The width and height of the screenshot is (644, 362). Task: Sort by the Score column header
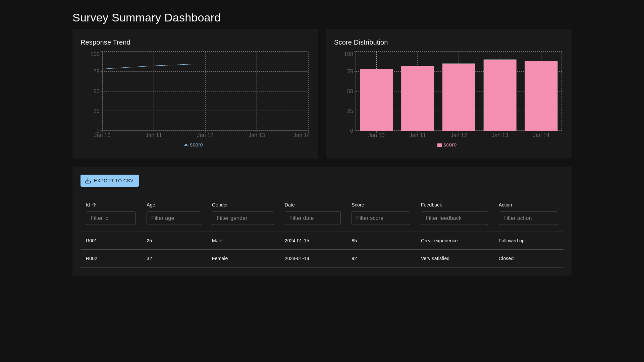pyautogui.click(x=358, y=205)
